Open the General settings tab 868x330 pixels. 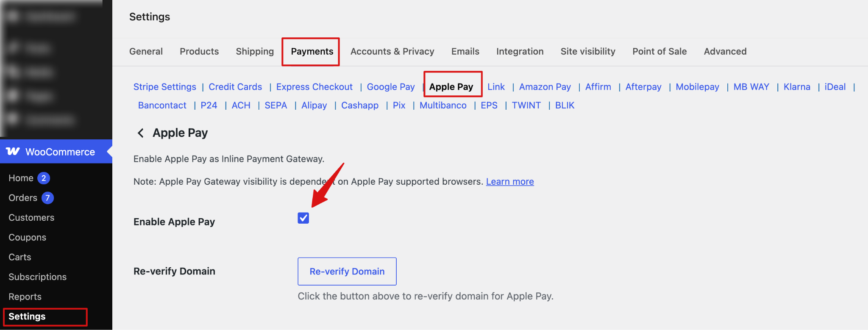coord(146,51)
